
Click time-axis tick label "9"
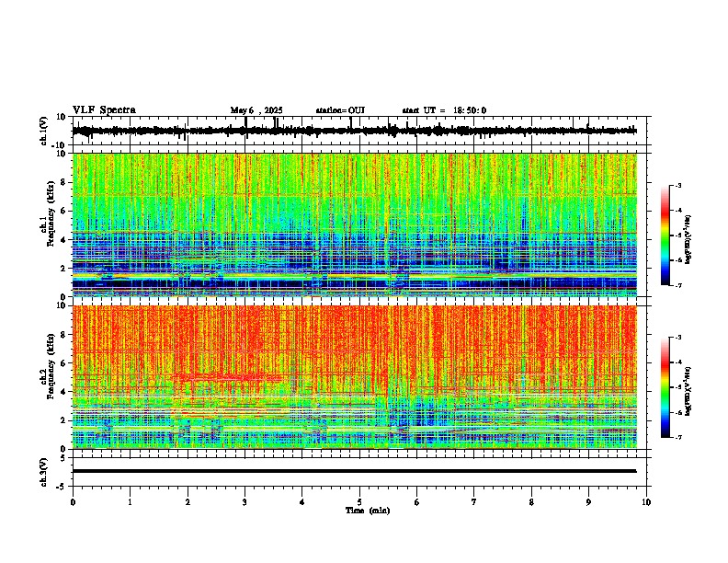pos(588,502)
